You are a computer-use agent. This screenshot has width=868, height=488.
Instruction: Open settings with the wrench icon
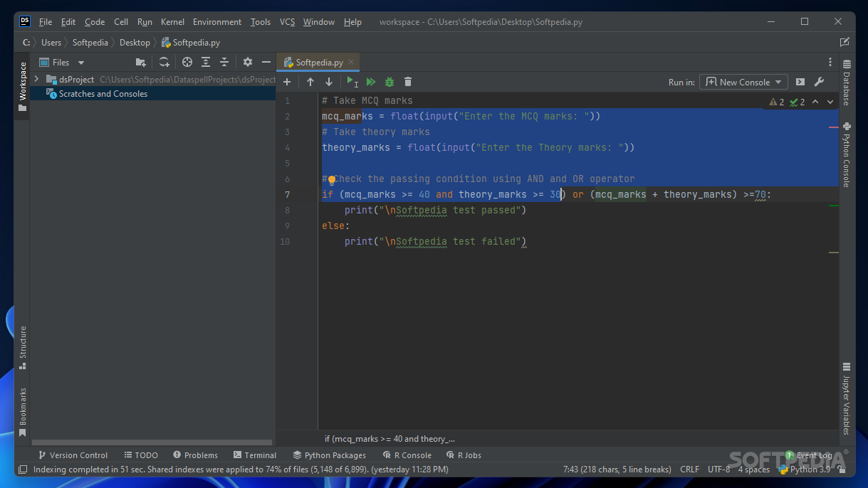click(x=819, y=83)
